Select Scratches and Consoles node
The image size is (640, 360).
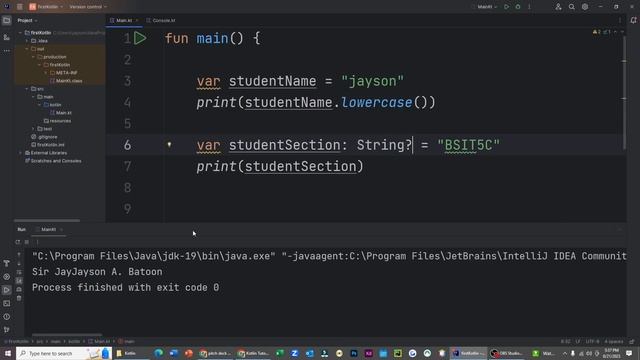tap(53, 161)
